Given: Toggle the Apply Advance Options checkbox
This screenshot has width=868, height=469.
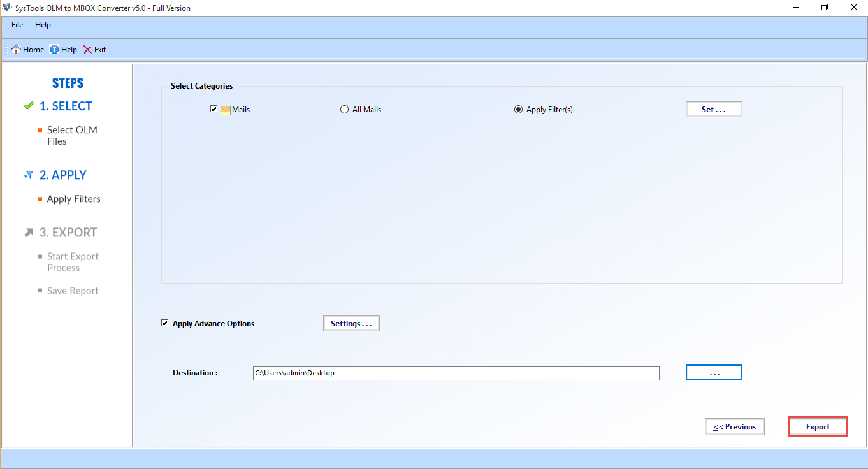Looking at the screenshot, I should point(165,323).
